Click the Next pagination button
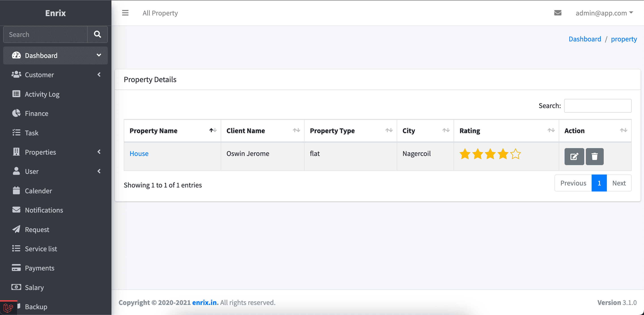 [x=619, y=183]
